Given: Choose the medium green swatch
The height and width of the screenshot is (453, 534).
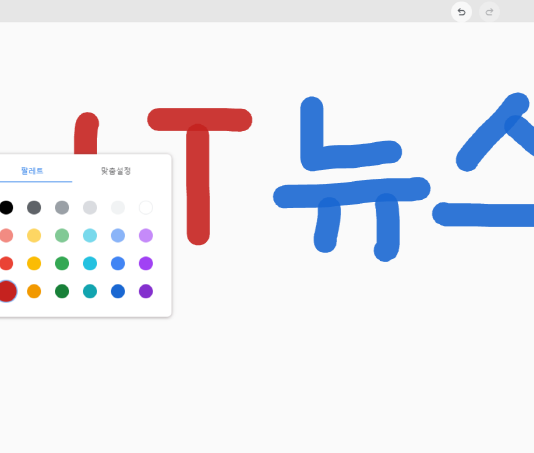Looking at the screenshot, I should pyautogui.click(x=62, y=263).
